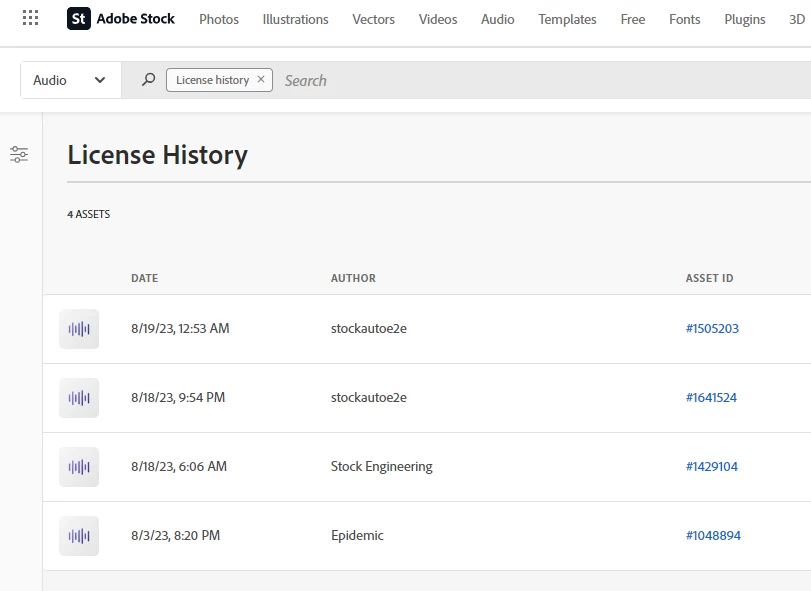Click the AUTHOR column header
Viewport: 811px width, 591px height.
tap(353, 278)
